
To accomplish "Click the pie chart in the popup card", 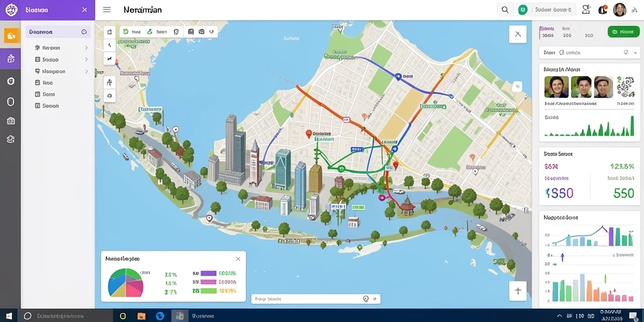I will click(x=125, y=282).
